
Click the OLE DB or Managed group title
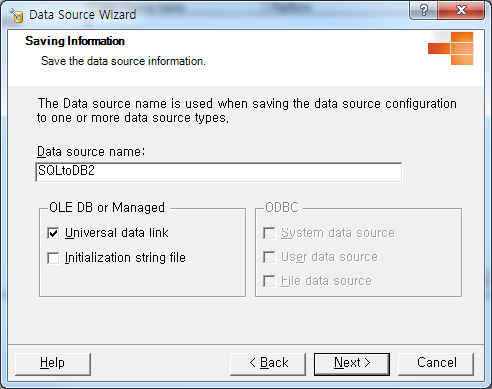(107, 207)
